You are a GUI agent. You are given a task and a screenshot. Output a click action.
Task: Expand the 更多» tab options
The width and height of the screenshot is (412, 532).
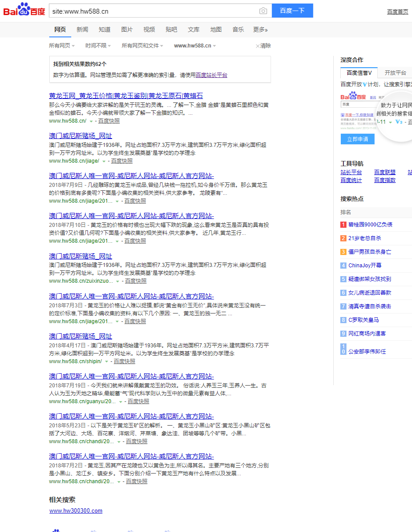[260, 29]
